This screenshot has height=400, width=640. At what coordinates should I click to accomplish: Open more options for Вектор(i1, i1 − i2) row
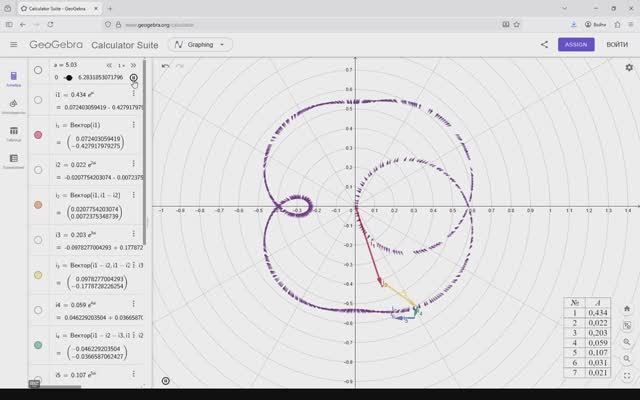pos(133,195)
